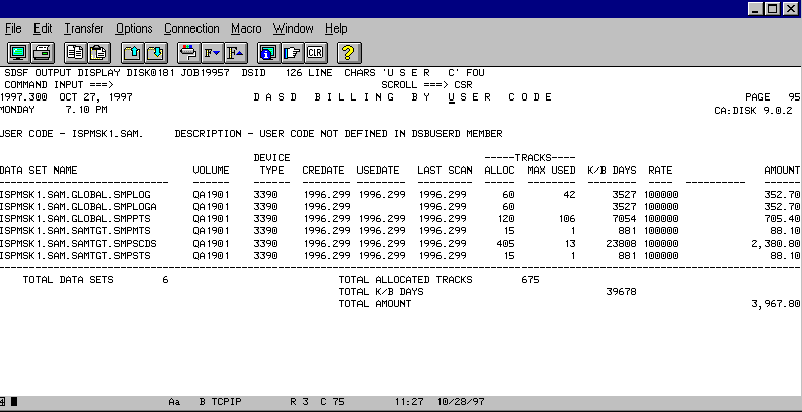This screenshot has height=412, width=802.
Task: Open the Edit menu
Action: [43, 29]
